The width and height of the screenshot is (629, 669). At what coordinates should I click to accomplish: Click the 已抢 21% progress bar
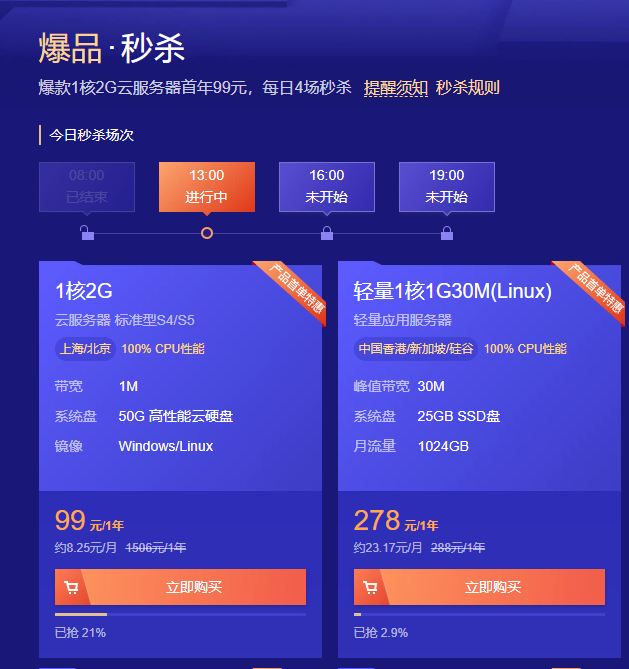[181, 614]
